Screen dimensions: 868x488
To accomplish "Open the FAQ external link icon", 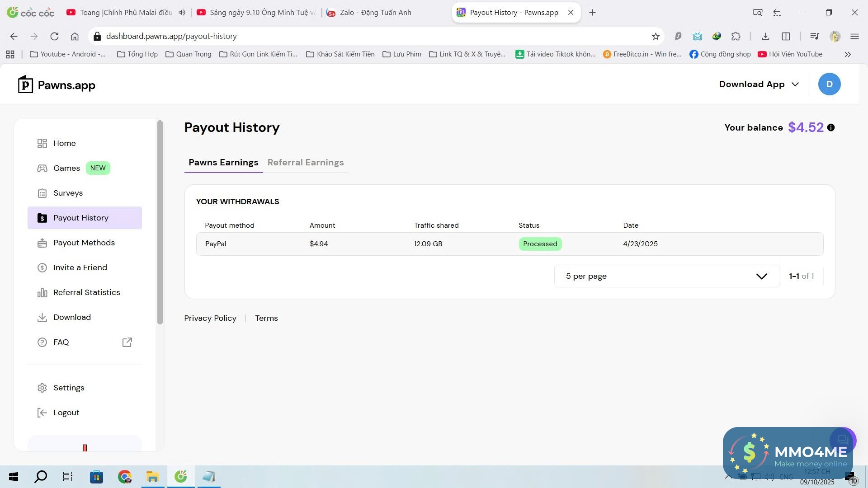I will (127, 342).
